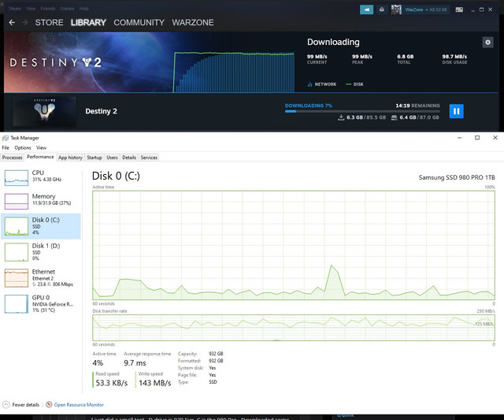This screenshot has width=504, height=420.
Task: Switch to the Performance tab
Action: [x=40, y=157]
